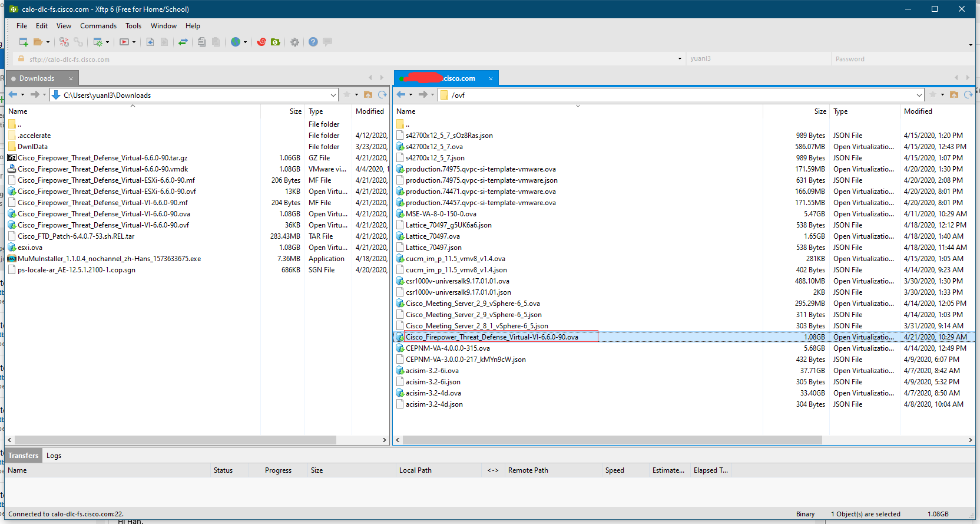The image size is (980, 524).
Task: Open Options with the gear icon
Action: (294, 42)
